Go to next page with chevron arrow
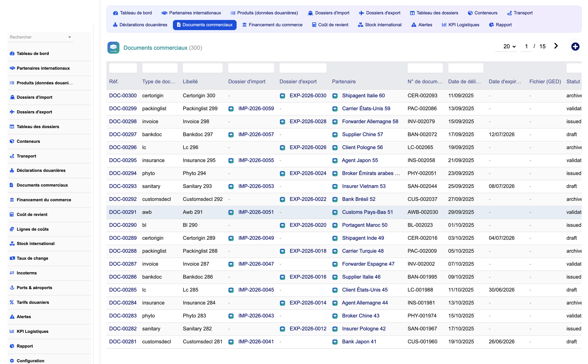The height and width of the screenshot is (364, 588). click(556, 46)
